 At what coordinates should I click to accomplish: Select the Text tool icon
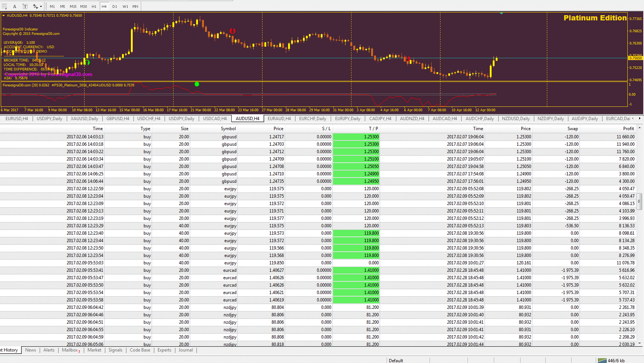point(15,6)
